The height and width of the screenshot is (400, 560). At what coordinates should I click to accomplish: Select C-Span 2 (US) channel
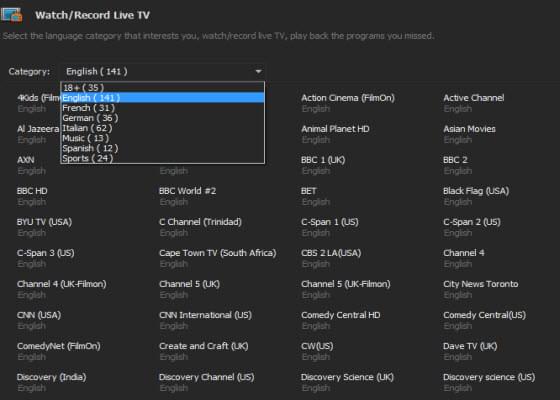(x=471, y=222)
